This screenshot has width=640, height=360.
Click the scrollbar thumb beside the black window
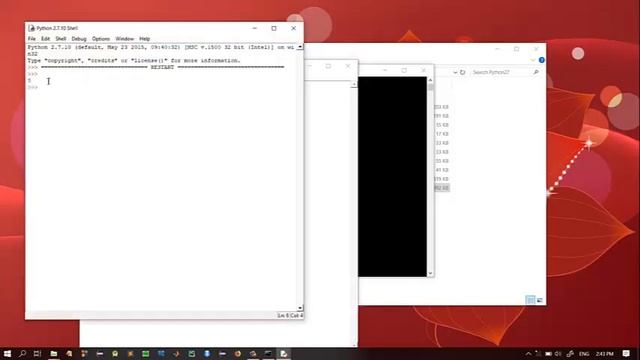[430, 88]
